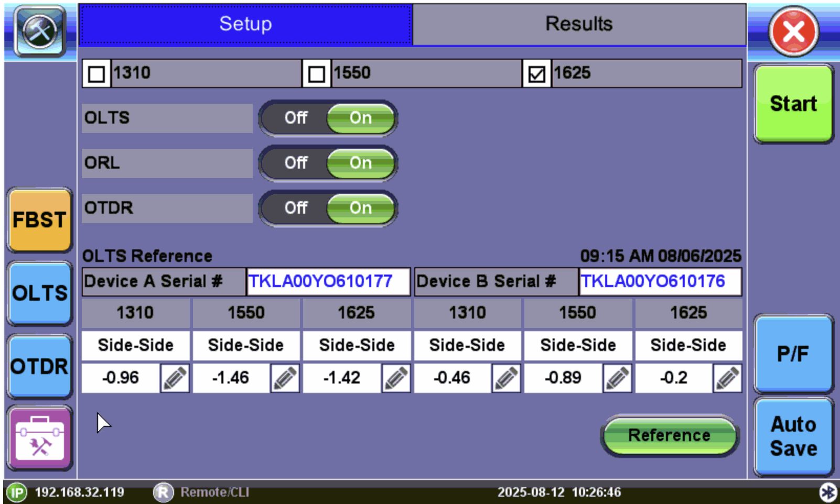Open the tools icon in top-left corner
This screenshot has width=840, height=504.
(40, 31)
